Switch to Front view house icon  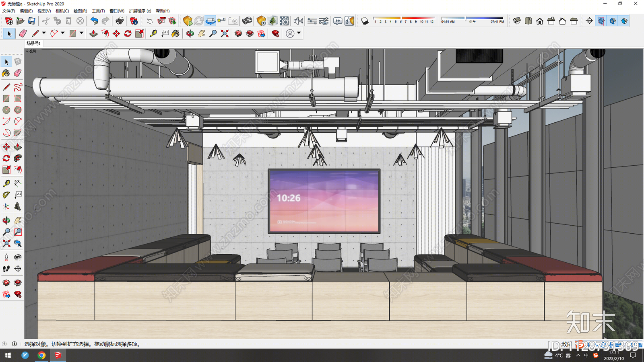pos(540,21)
